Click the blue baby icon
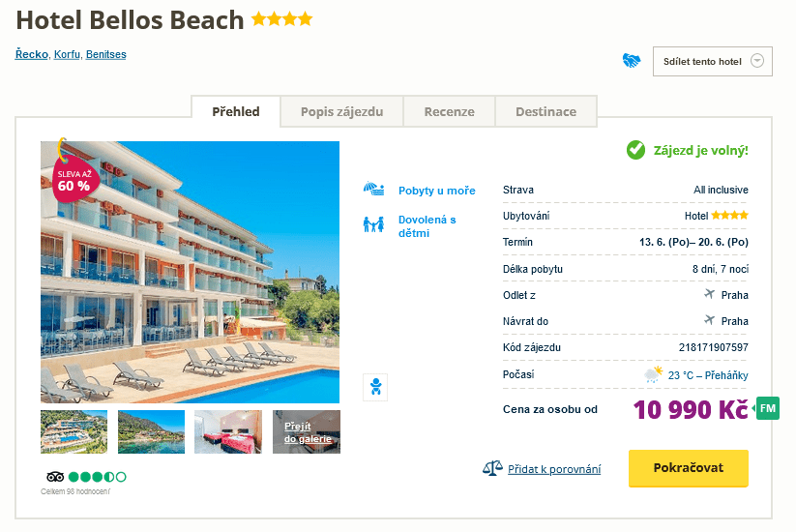 pyautogui.click(x=376, y=388)
